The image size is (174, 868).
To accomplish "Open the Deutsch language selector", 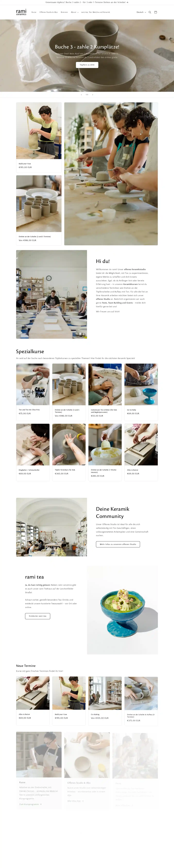I will point(141,12).
